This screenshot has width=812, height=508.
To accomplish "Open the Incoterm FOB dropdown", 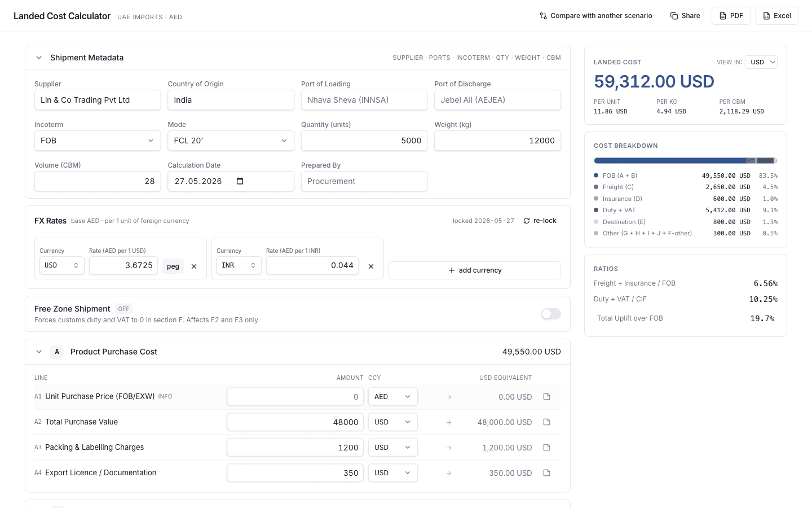I will (98, 141).
